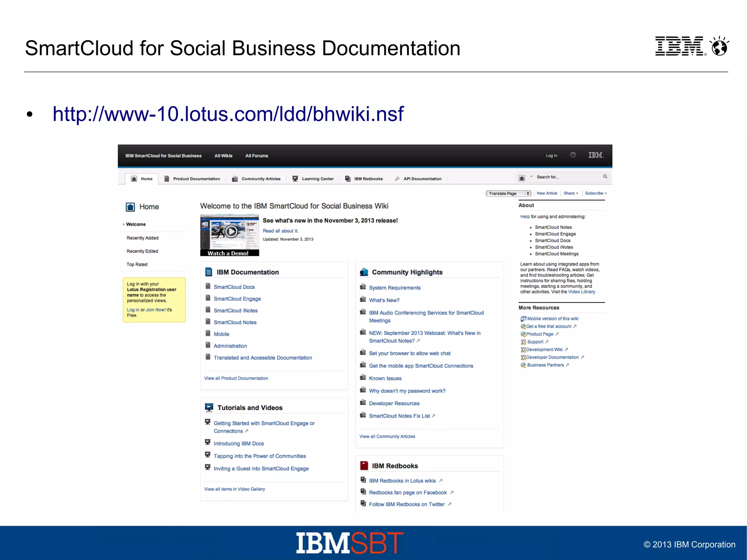Click the people icon beside Known Issues
The width and height of the screenshot is (747, 560).
click(363, 377)
